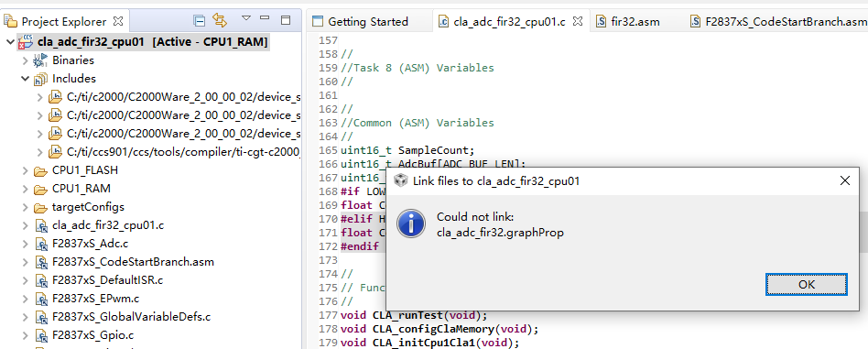This screenshot has width=868, height=349.
Task: Expand F2837xS_Adc.c tree node
Action: tap(25, 243)
